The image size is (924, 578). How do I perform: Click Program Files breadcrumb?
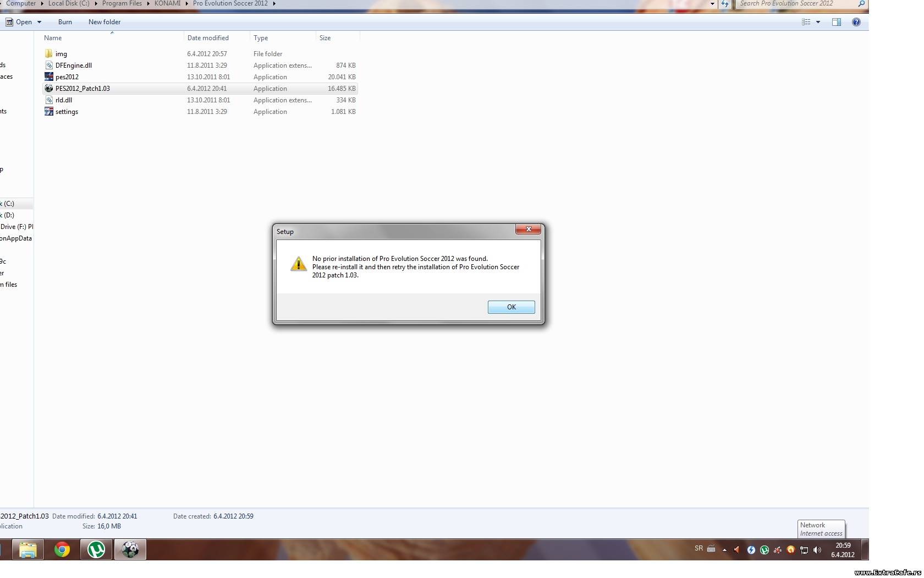click(x=122, y=3)
